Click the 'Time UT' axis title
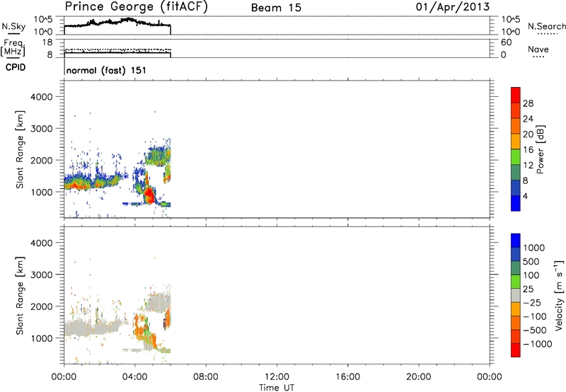Viewport: 566px width, 392px height. pyautogui.click(x=277, y=388)
